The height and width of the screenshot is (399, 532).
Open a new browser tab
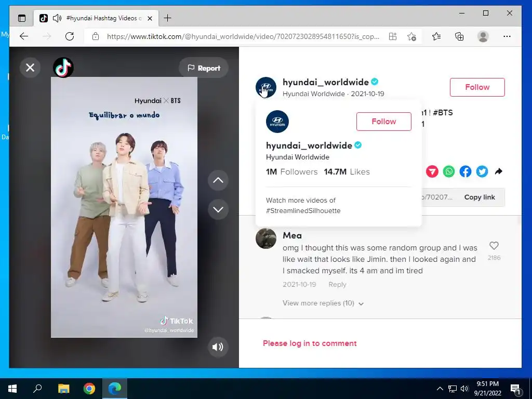tap(167, 18)
